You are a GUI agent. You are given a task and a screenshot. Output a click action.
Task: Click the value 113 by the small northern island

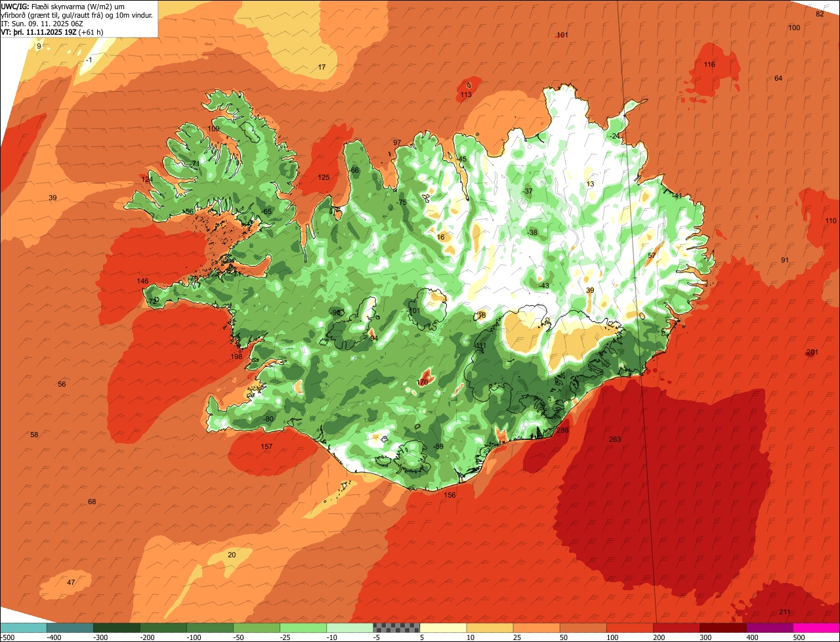[465, 95]
